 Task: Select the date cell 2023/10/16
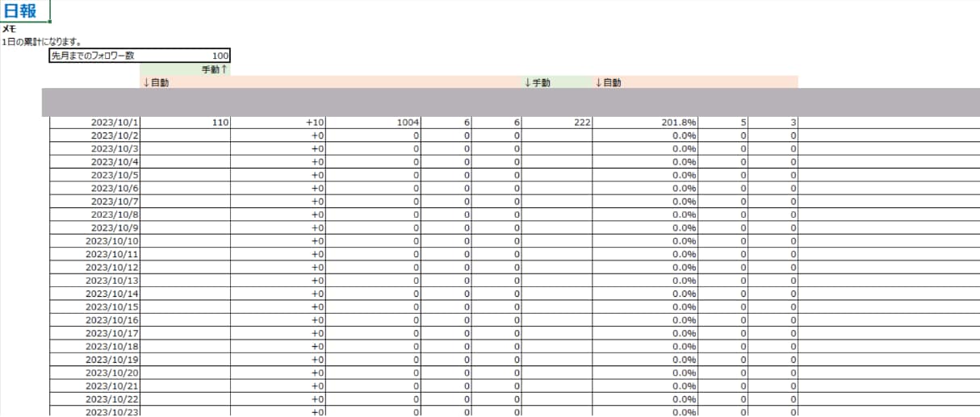point(95,319)
